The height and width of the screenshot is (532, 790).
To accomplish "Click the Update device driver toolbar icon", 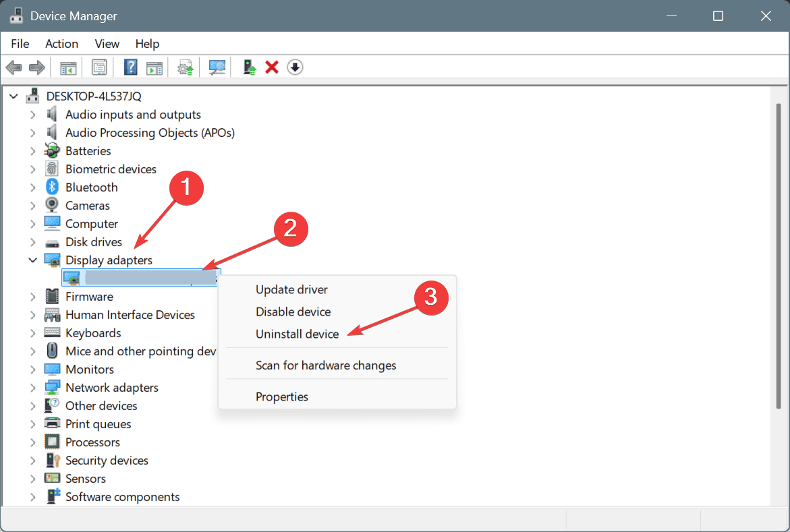I will tap(186, 67).
